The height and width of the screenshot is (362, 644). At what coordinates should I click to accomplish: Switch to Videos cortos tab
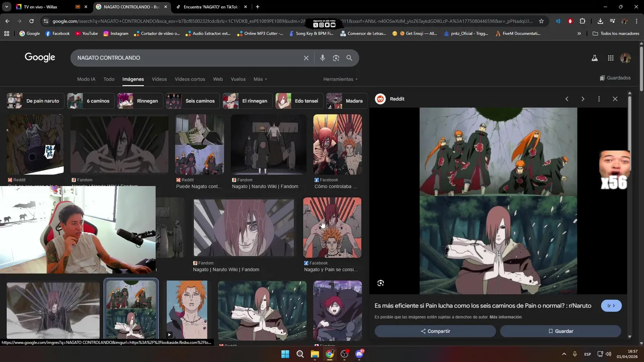pos(190,79)
